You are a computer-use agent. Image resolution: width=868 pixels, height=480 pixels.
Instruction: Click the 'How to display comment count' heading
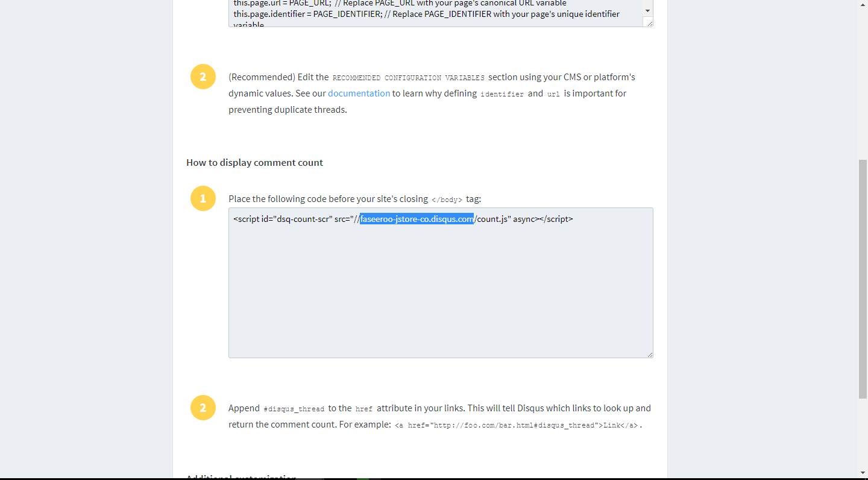[254, 163]
